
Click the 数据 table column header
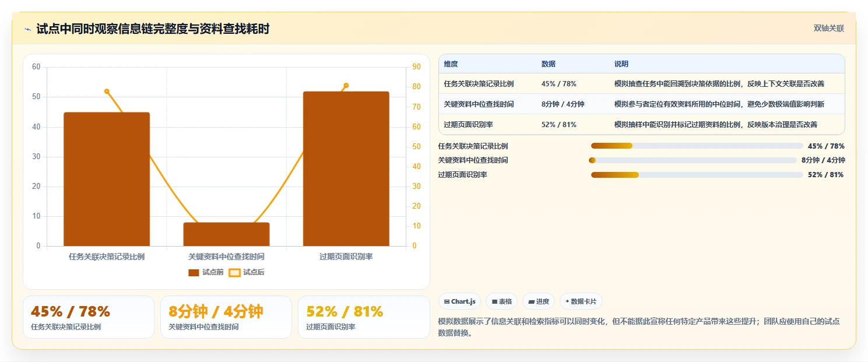tap(549, 64)
